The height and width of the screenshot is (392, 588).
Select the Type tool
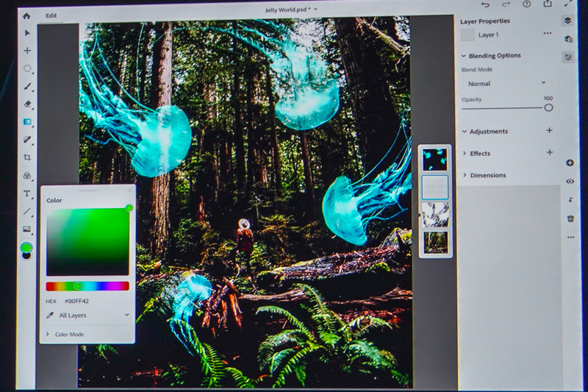tap(26, 193)
